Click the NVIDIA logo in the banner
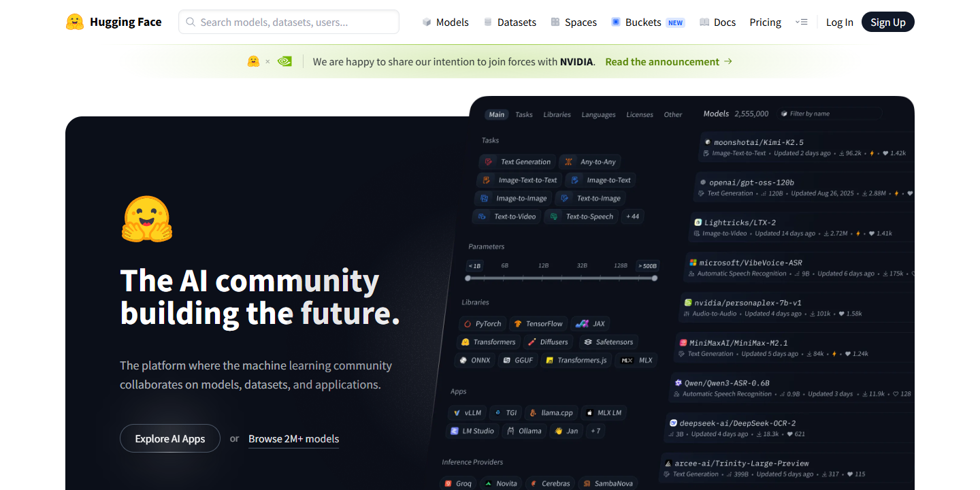Viewport: 980px width, 490px height. click(284, 61)
